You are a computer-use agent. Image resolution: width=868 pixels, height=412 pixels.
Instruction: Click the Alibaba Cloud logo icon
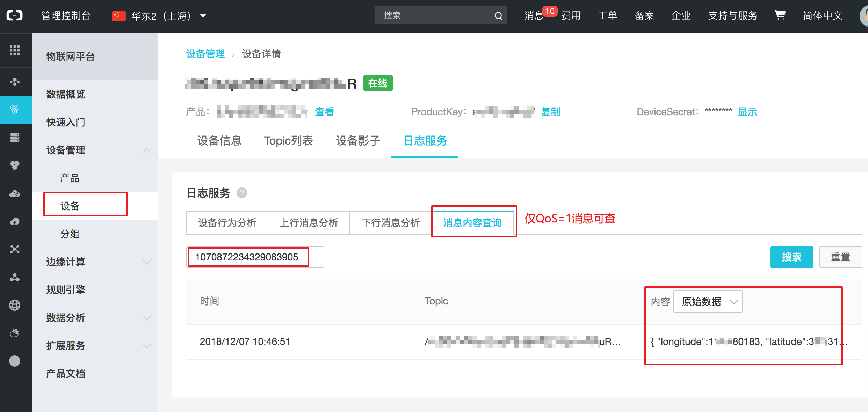15,16
